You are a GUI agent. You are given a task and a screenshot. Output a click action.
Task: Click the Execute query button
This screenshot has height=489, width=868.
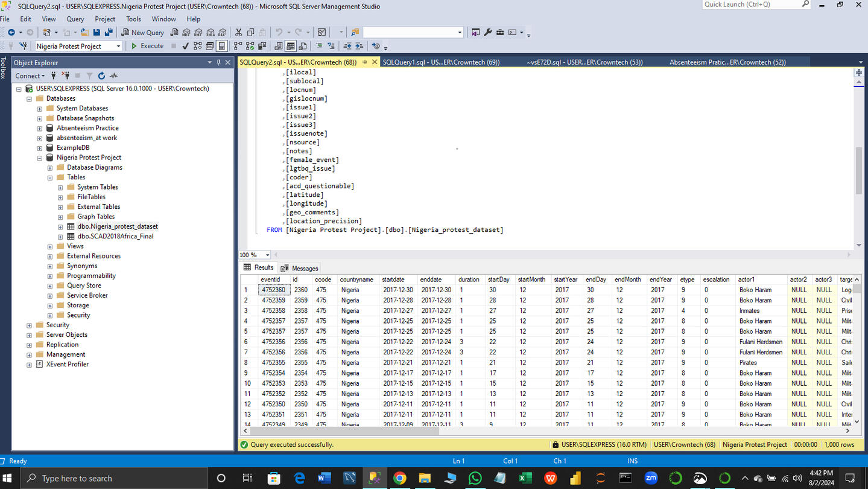tap(147, 46)
